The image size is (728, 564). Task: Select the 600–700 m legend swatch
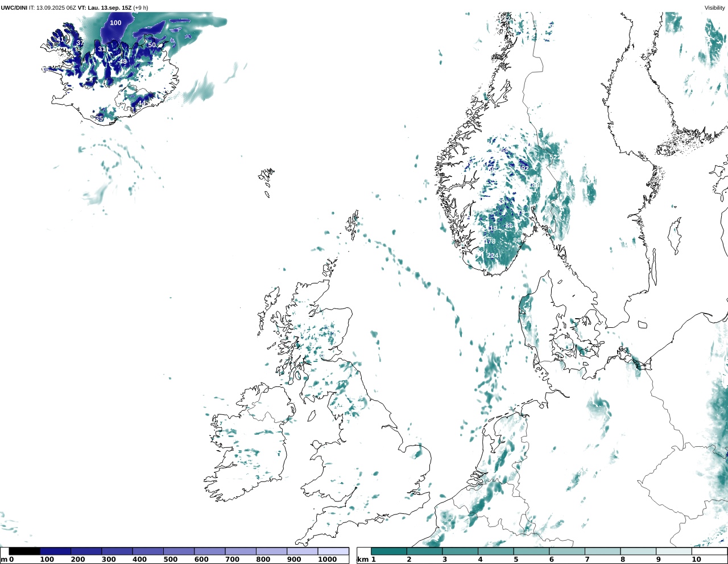pyautogui.click(x=209, y=551)
